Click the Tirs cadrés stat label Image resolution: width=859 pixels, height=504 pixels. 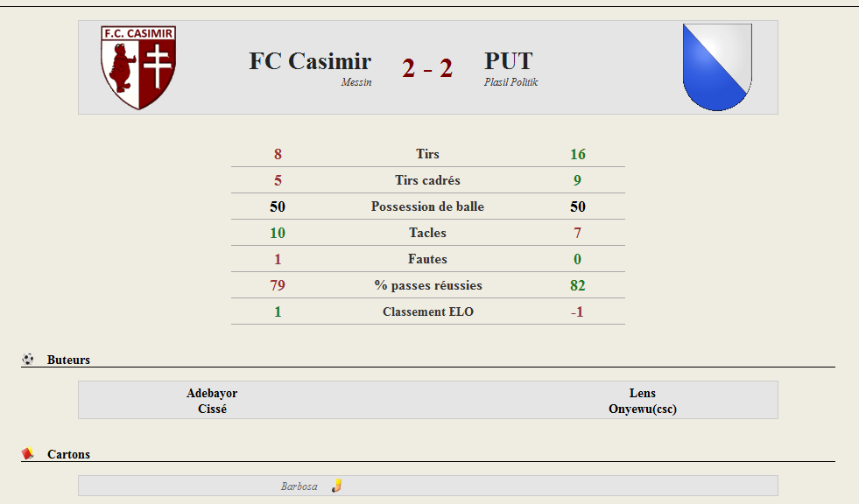[427, 180]
